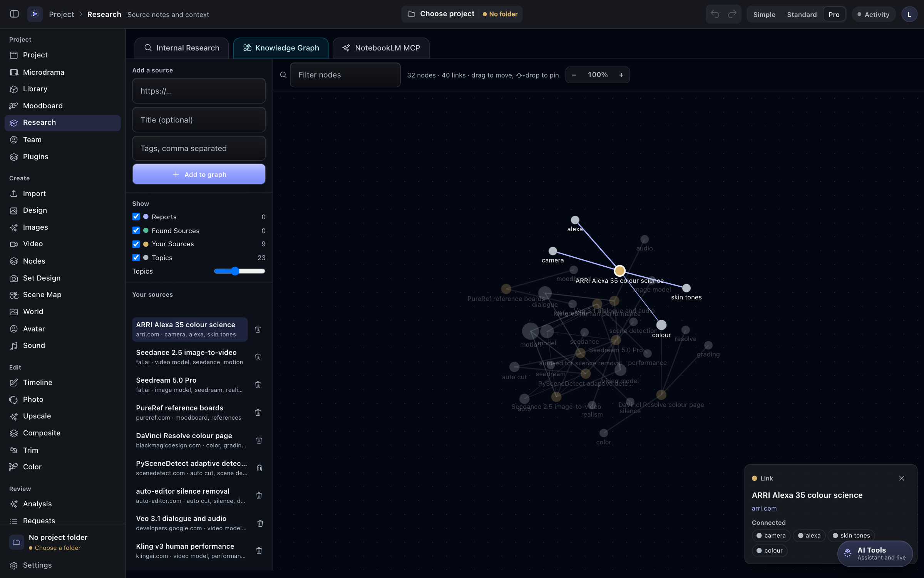Delete the Seedance 2.5 image-to-video source
Screen dimensions: 924x578
[x=258, y=357]
